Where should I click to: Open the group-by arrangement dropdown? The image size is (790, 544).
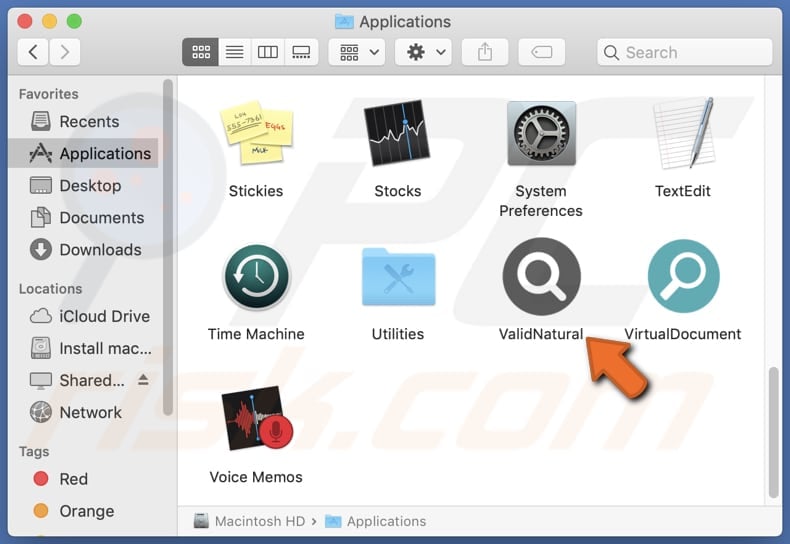357,52
